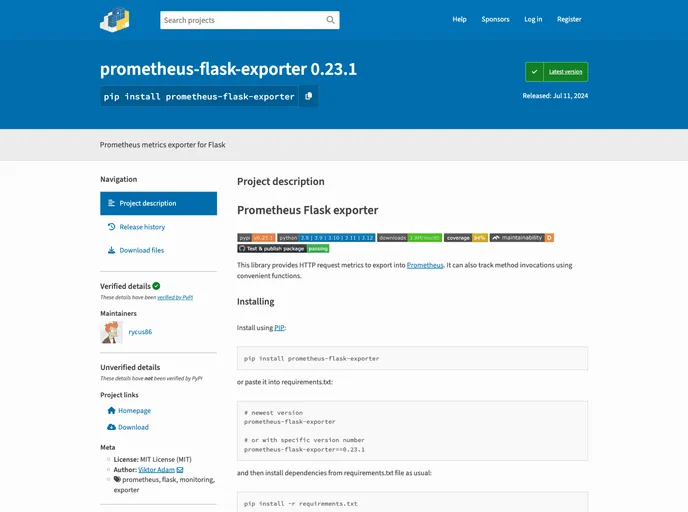Click the header pip install command text
The height and width of the screenshot is (512, 688).
coord(199,97)
